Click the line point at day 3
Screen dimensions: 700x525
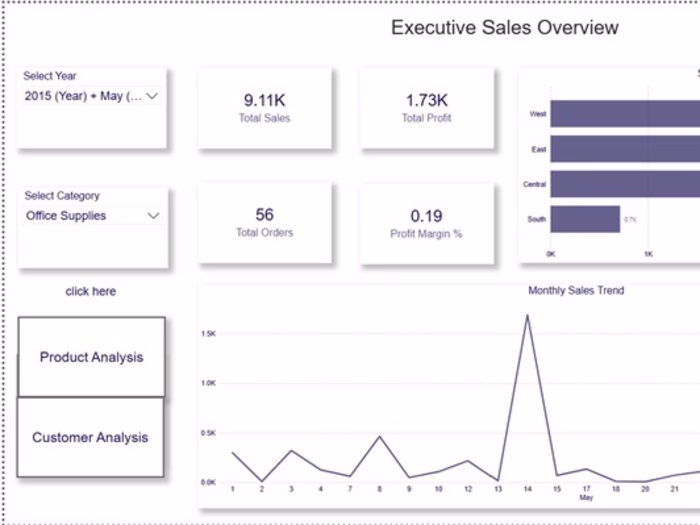[291, 450]
